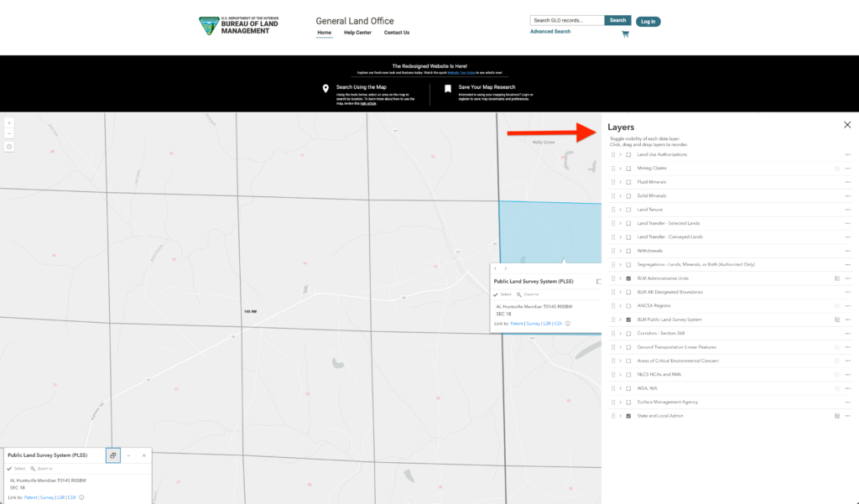The width and height of the screenshot is (859, 504).
Task: Close the bottom-left PLSS popup
Action: click(x=144, y=455)
